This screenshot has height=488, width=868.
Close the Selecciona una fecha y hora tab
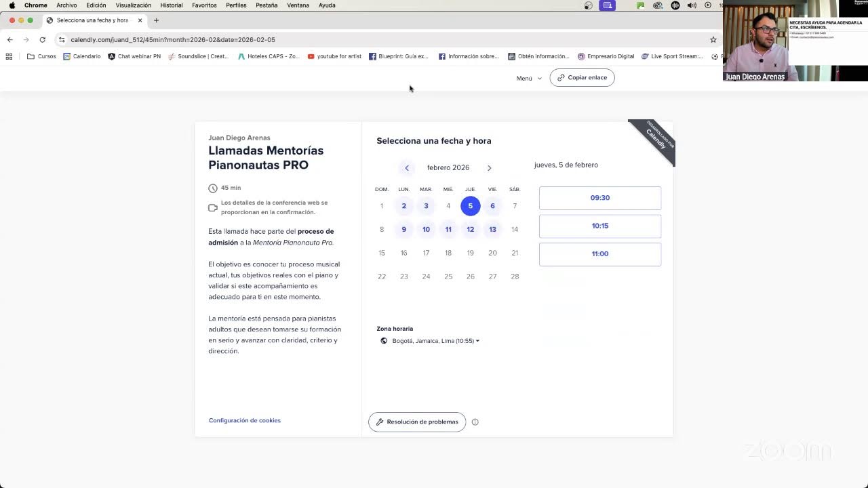(x=140, y=20)
